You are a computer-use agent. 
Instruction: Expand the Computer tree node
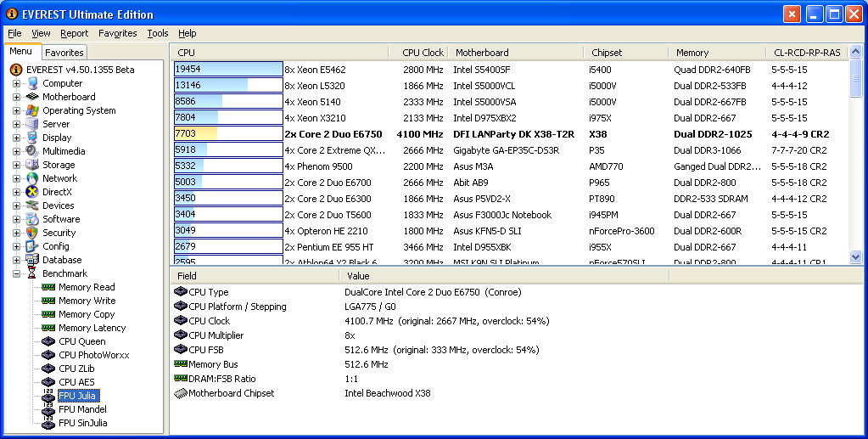tap(17, 83)
